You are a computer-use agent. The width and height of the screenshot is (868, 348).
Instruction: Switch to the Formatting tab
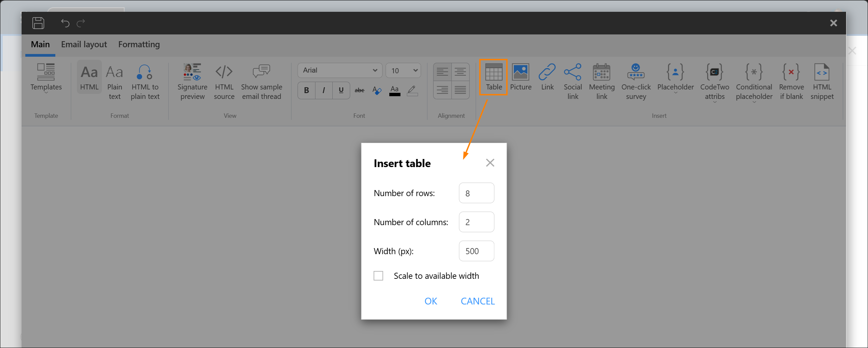139,45
